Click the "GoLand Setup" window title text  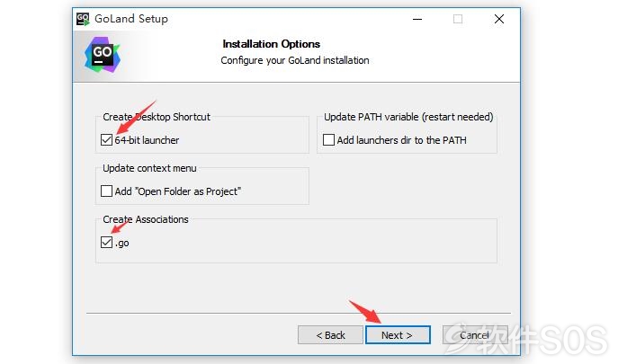coord(131,19)
